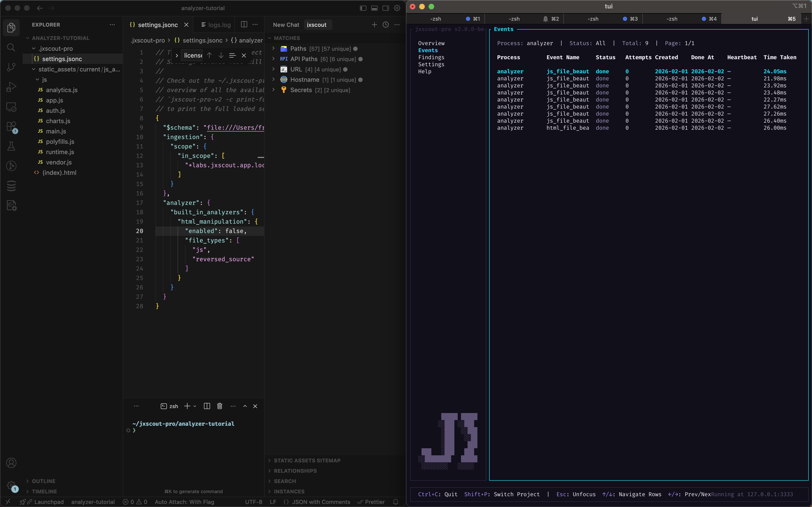Maximize the terminal panel with chevron

(x=245, y=406)
